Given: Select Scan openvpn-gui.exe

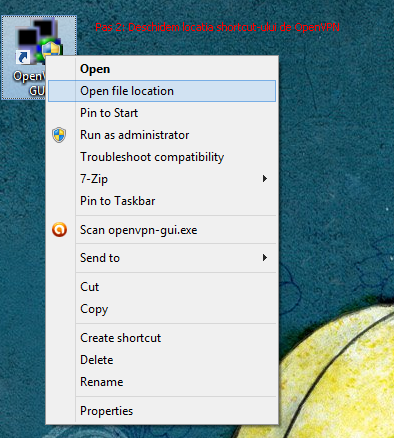Looking at the screenshot, I should [162, 230].
